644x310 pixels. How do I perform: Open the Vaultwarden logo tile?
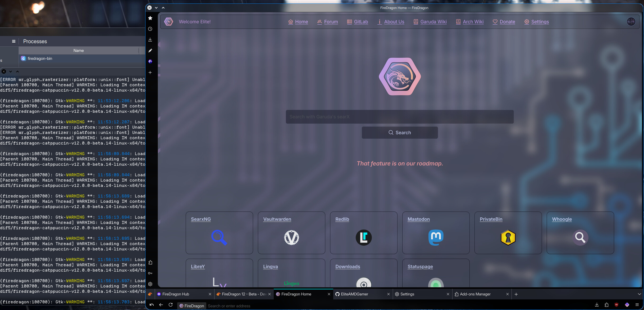pos(291,237)
